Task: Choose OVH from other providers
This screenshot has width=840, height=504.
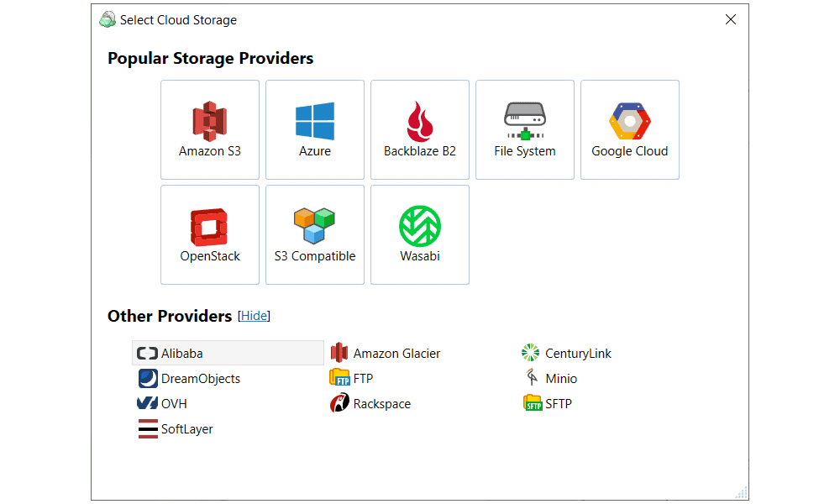Action: point(162,403)
